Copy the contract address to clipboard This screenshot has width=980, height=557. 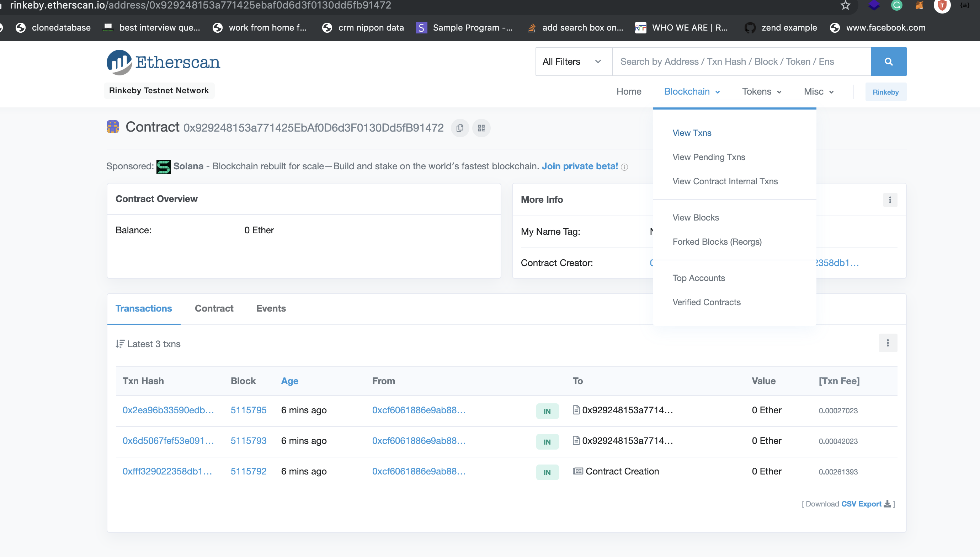(x=460, y=128)
